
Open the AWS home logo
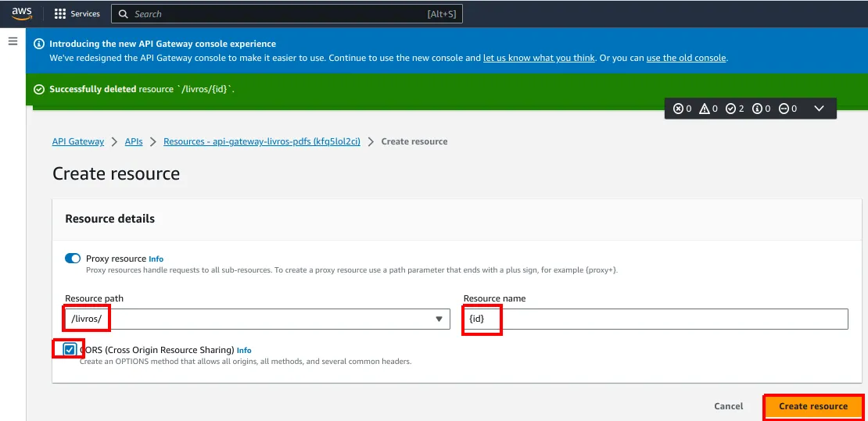click(x=22, y=14)
